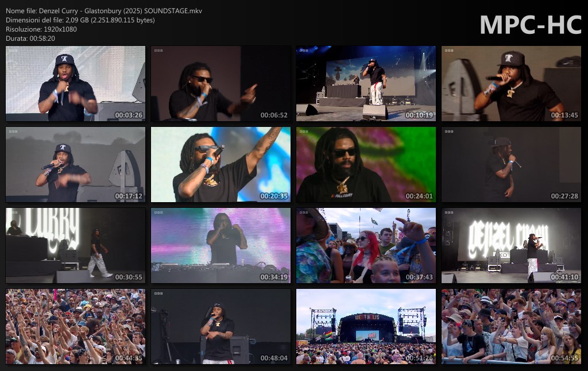Image resolution: width=588 pixels, height=371 pixels.
Task: Select the thumbnail stamped 00:48:04
Action: coord(220,326)
